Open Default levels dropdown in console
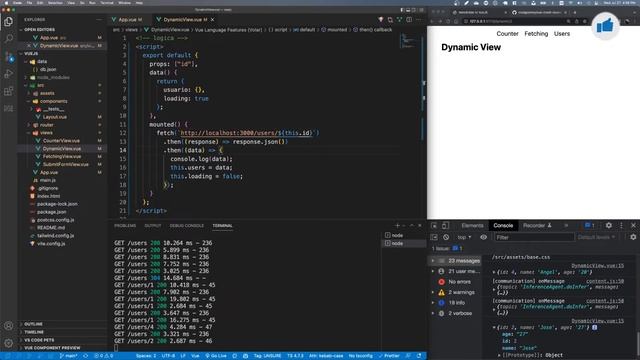Screen dimensions: 640x360 (596, 237)
